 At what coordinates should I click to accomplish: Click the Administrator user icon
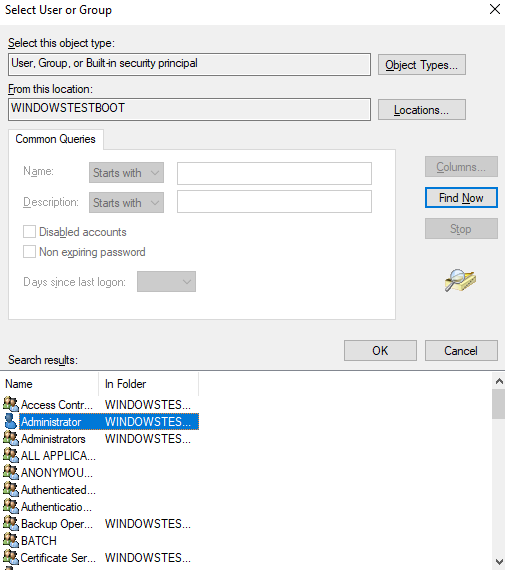(11, 421)
